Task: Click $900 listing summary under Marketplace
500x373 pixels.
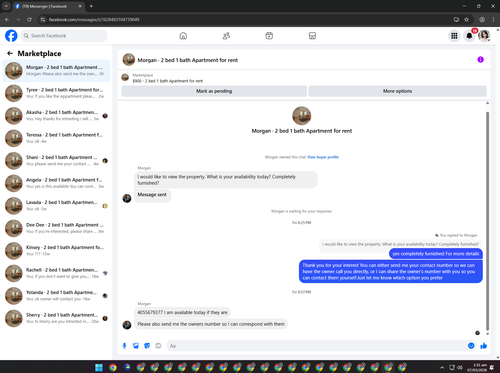Action: pos(168,81)
